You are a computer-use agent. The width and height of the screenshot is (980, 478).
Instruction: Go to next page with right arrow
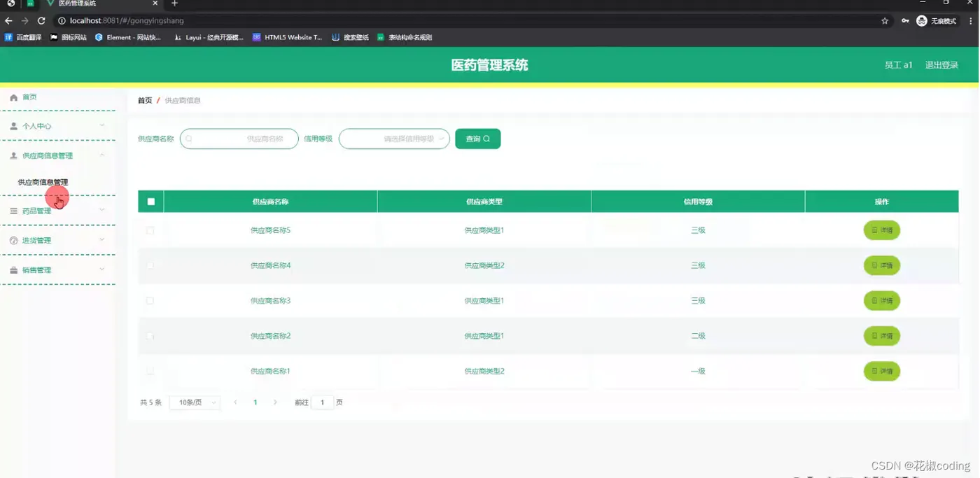click(275, 402)
